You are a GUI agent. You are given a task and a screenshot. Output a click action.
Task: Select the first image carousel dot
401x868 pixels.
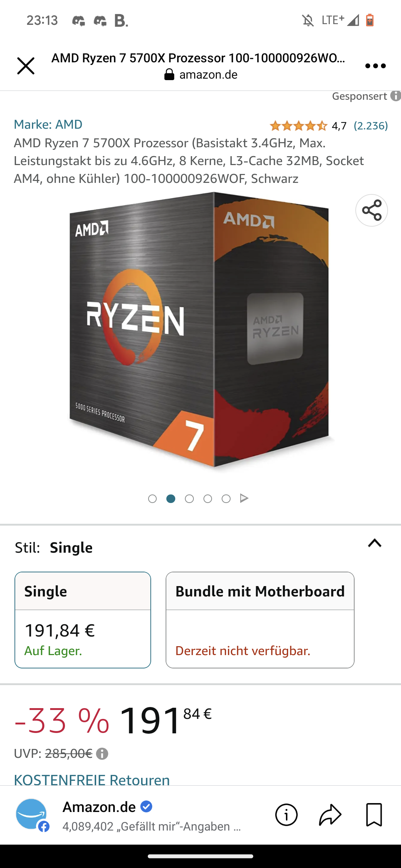tap(152, 499)
